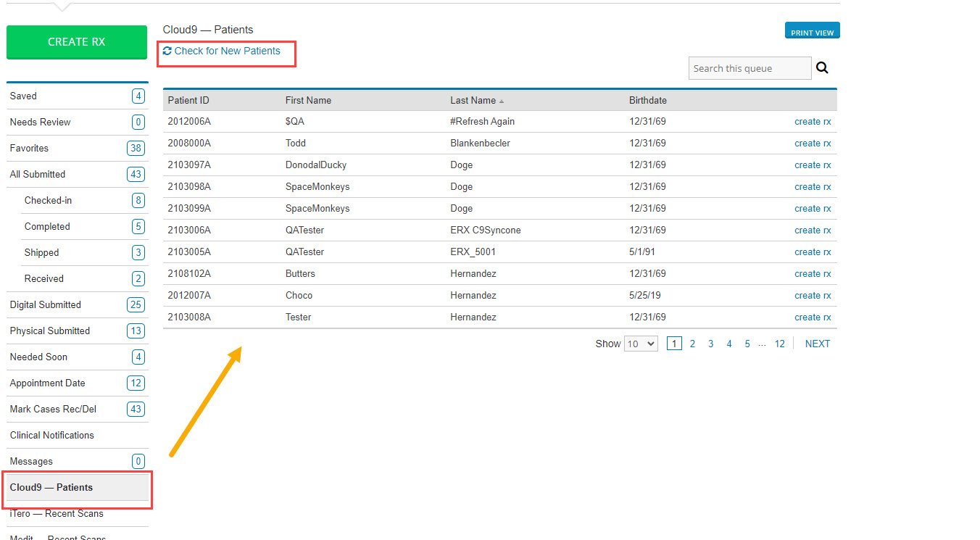Screen dimensions: 980x540
Task: Sort table by Patient ID column header
Action: pyautogui.click(x=188, y=100)
